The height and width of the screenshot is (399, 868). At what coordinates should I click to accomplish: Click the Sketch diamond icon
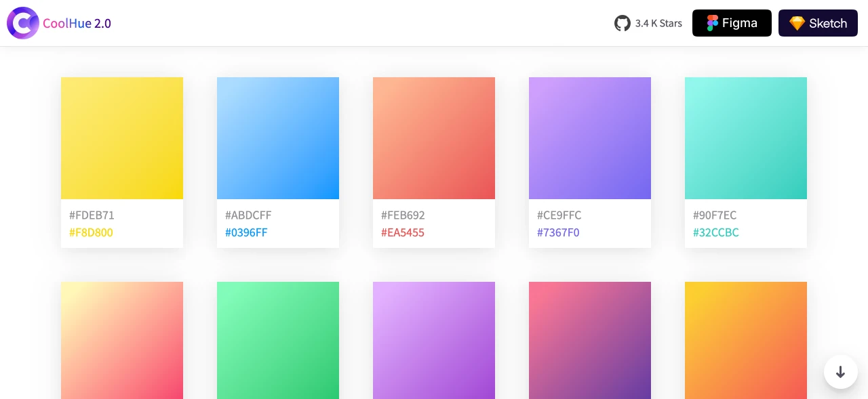click(799, 22)
